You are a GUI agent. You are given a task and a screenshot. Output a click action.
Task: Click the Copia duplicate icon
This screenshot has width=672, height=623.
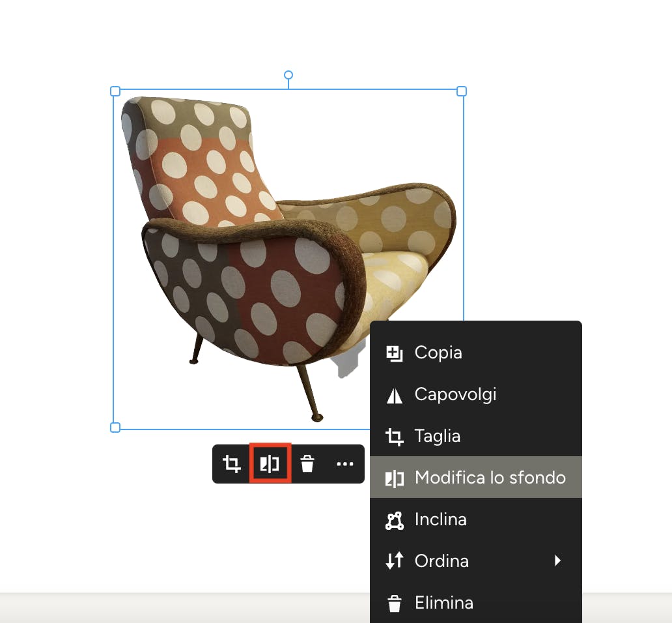coord(395,353)
